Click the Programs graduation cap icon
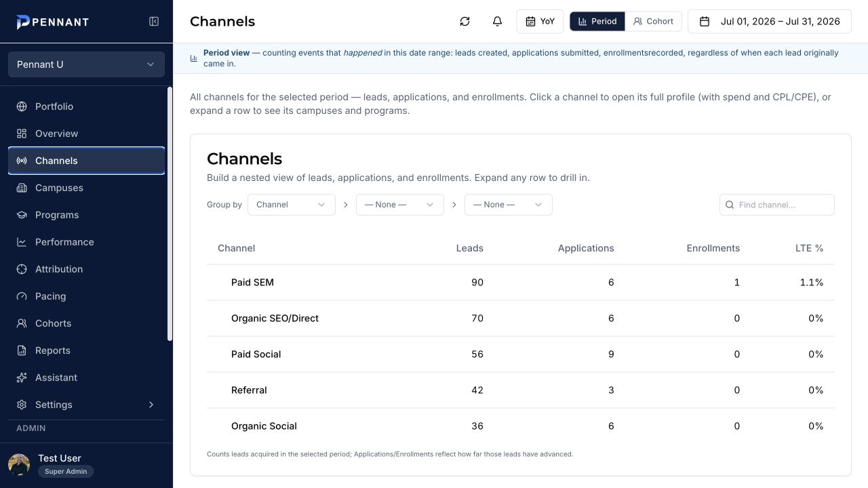Image resolution: width=868 pixels, height=488 pixels. tap(22, 215)
